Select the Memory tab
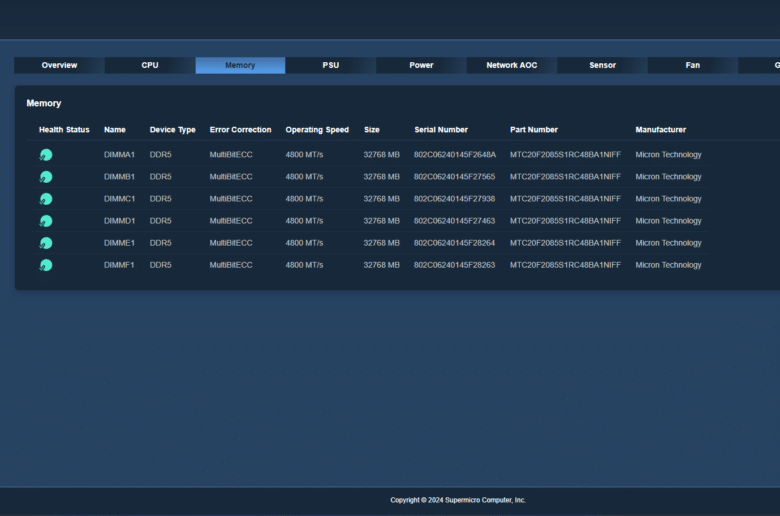Viewport: 780px width, 516px height. click(x=240, y=65)
